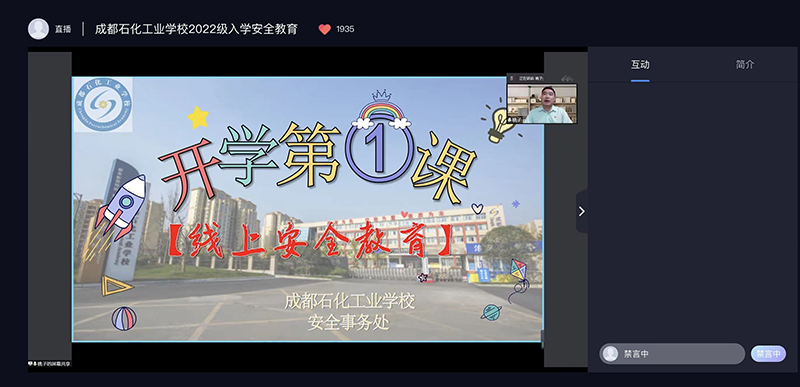Screen dimensions: 800x387
Task: Collapse the side panel with the arrow chevron
Action: pos(582,211)
